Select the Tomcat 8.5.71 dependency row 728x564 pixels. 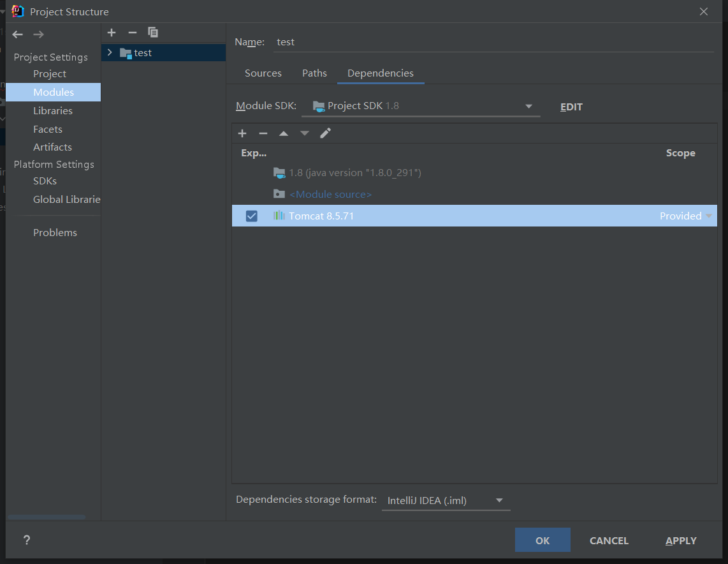click(x=474, y=216)
